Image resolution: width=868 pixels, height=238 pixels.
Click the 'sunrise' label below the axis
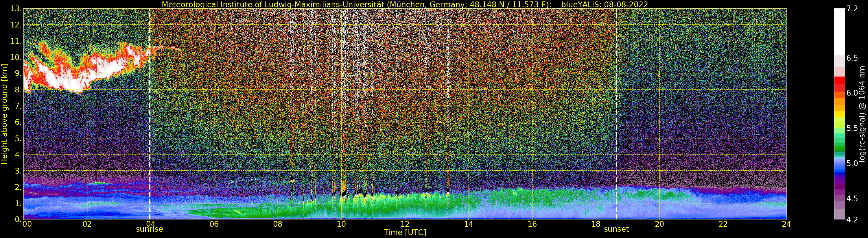point(149,229)
